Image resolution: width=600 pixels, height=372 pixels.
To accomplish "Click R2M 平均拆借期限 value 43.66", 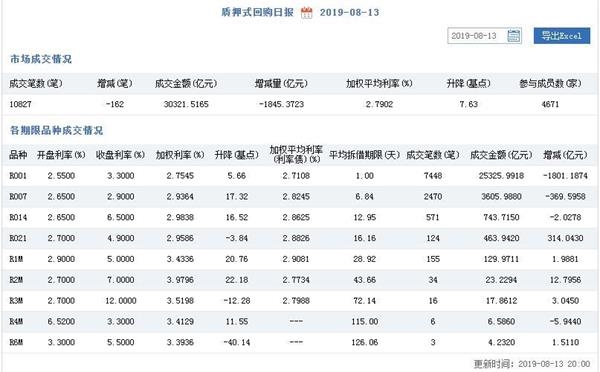I will tap(364, 280).
